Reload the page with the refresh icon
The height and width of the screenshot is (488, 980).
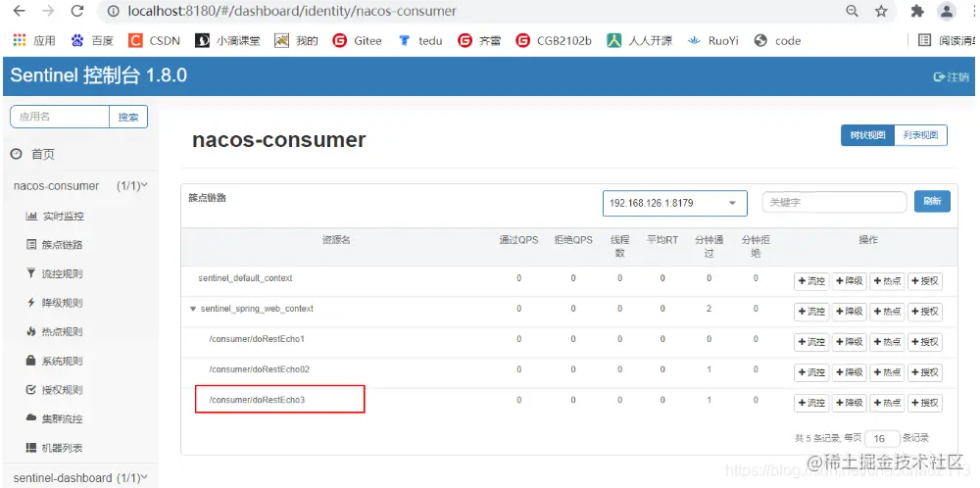point(77,11)
